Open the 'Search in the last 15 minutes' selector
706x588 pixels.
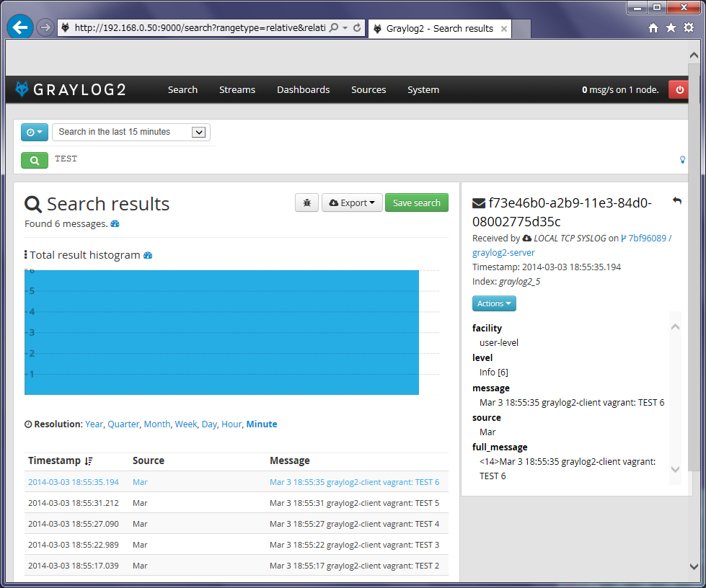pyautogui.click(x=131, y=133)
